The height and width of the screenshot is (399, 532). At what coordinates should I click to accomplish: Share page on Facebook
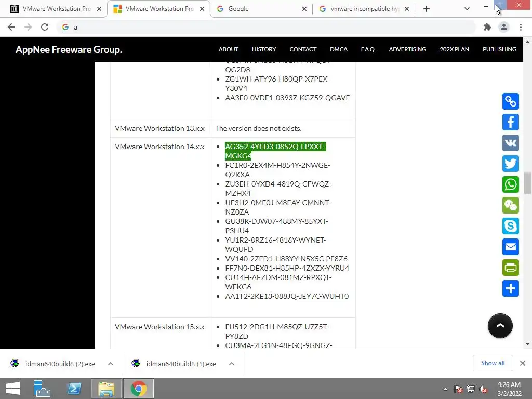tap(510, 122)
